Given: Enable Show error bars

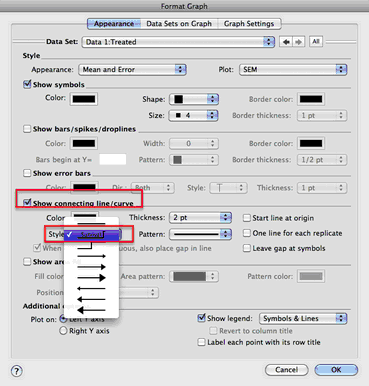Looking at the screenshot, I should (27, 173).
